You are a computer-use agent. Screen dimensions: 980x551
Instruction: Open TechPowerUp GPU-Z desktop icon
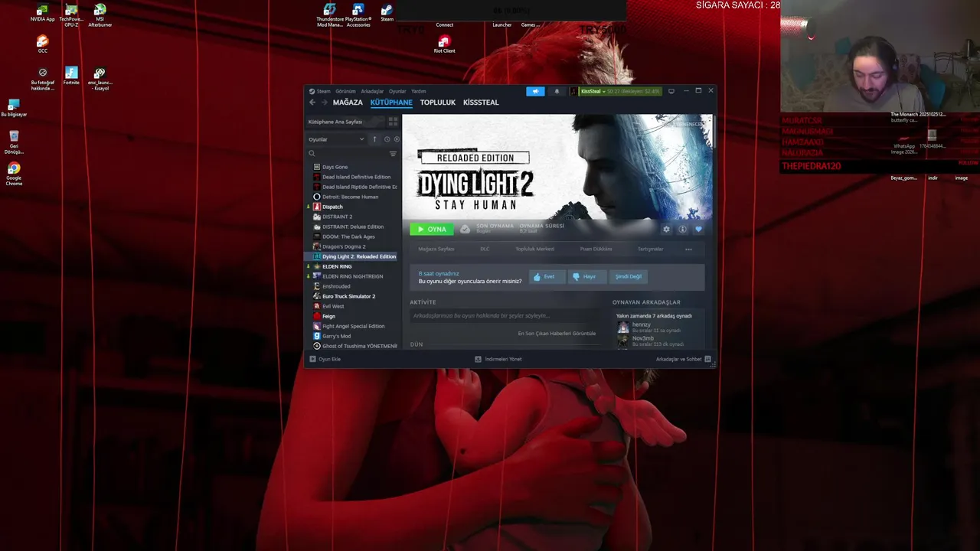[x=71, y=15]
